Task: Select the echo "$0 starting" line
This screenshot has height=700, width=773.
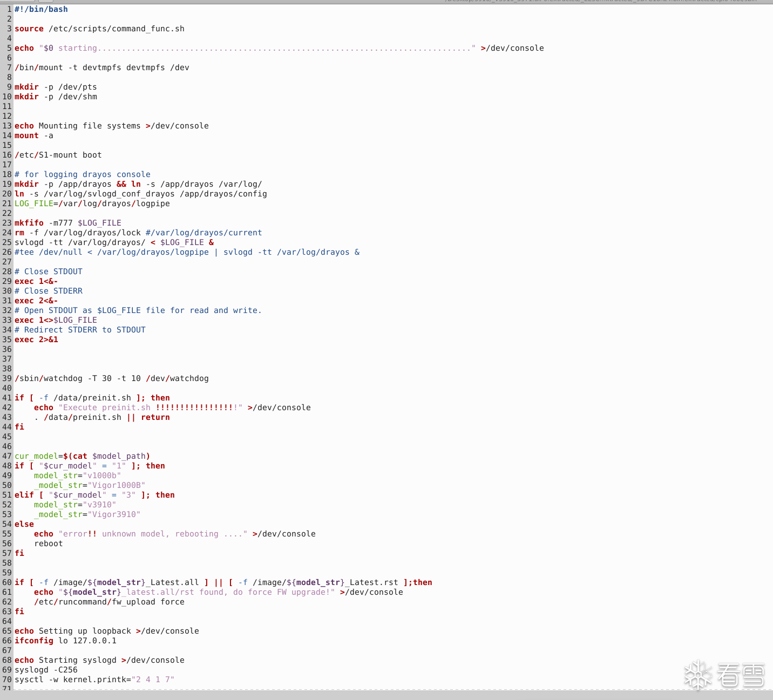Action: tap(279, 48)
